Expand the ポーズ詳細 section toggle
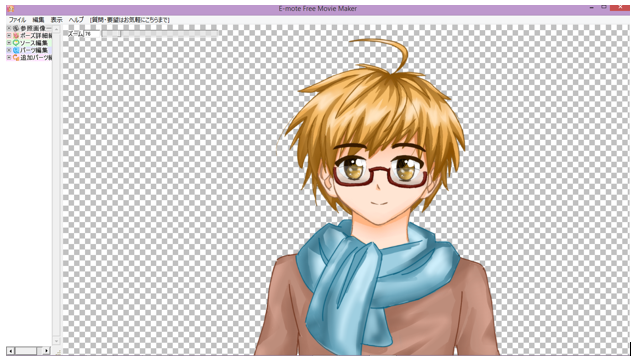This screenshot has height=362, width=639. pos(9,36)
